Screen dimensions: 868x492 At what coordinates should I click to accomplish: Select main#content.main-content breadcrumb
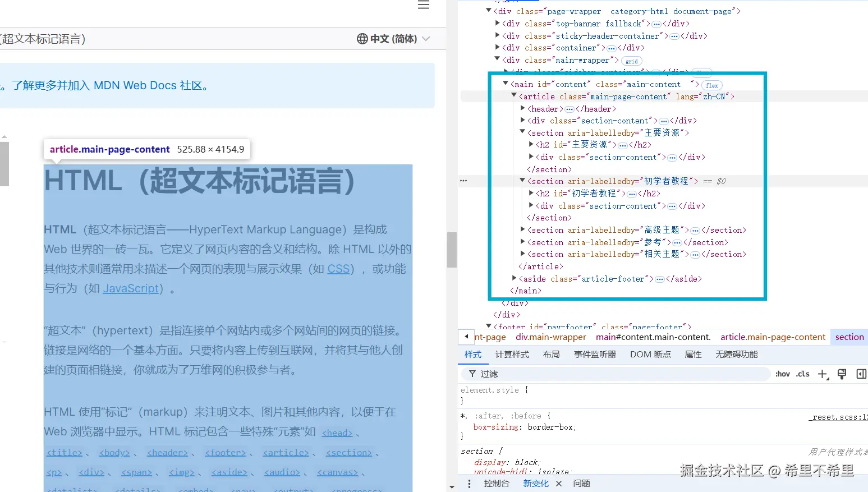[x=653, y=337]
